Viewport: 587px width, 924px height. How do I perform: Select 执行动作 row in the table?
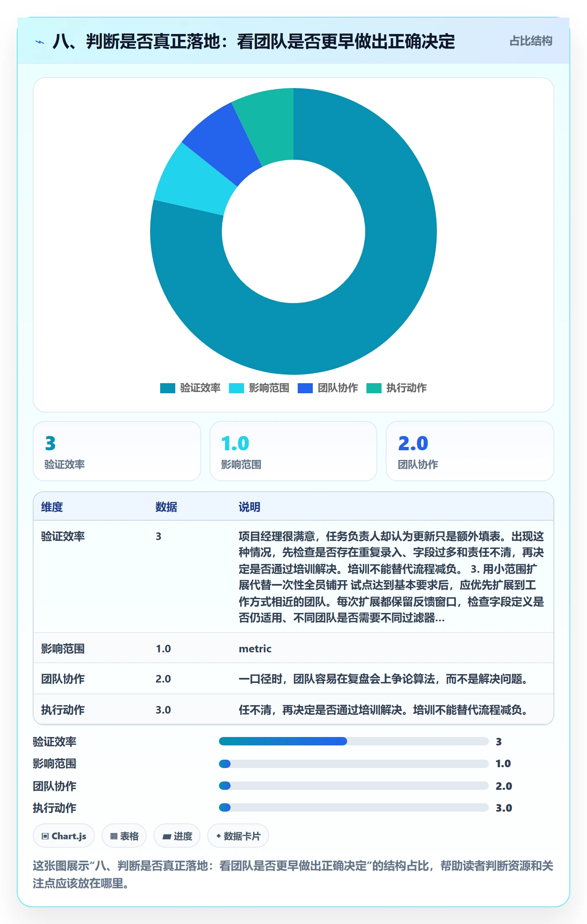click(293, 709)
